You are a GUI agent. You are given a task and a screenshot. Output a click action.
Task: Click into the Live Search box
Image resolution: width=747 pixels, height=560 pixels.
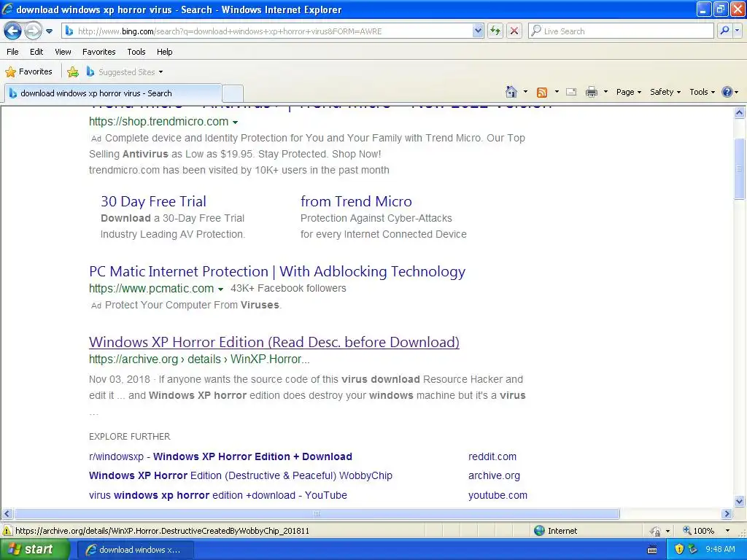[621, 31]
